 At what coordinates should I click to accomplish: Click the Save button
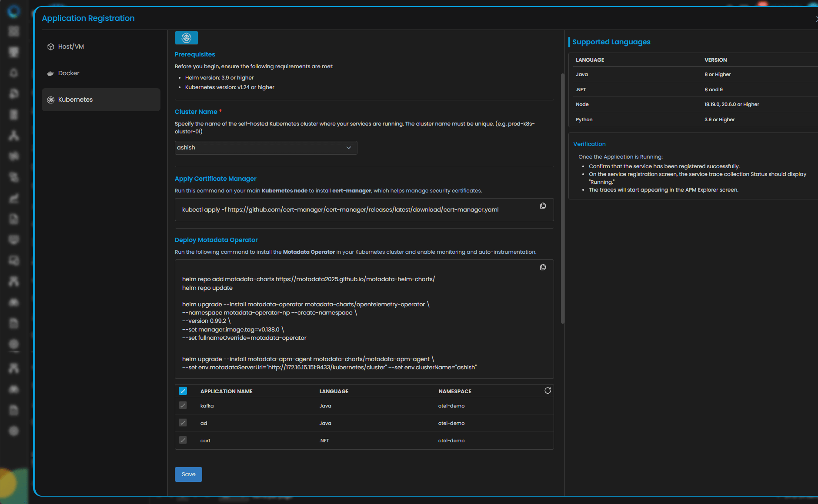click(188, 474)
